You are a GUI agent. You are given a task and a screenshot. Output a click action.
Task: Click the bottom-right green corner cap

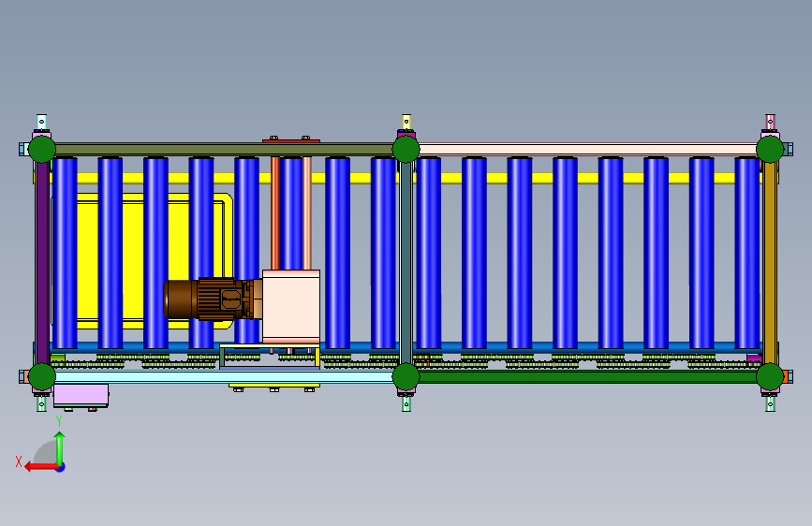coord(770,377)
